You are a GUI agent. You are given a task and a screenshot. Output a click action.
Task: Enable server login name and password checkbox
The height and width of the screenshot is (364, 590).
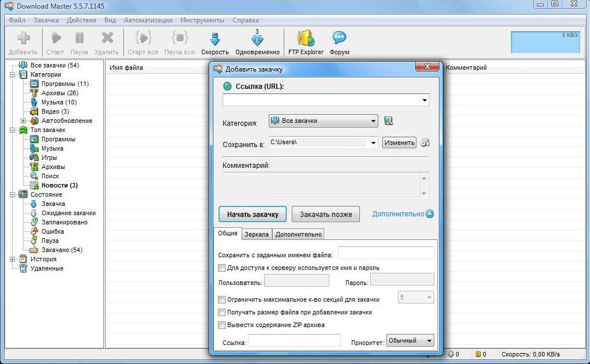221,268
